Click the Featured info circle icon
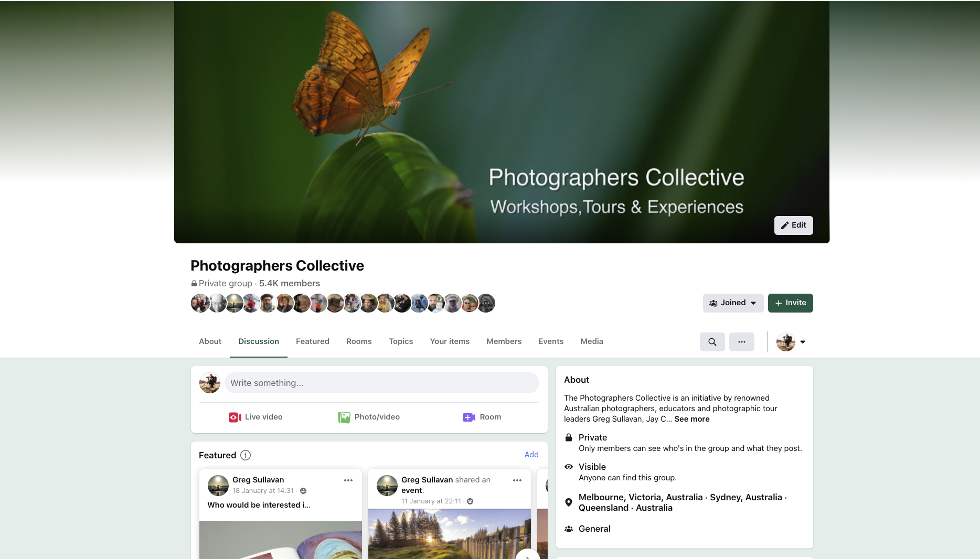980x559 pixels. pos(246,455)
